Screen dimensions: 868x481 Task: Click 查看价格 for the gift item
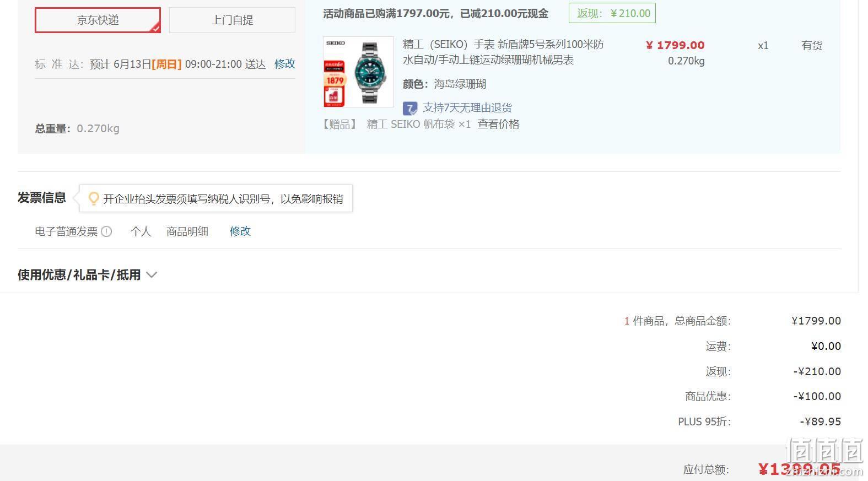[498, 124]
